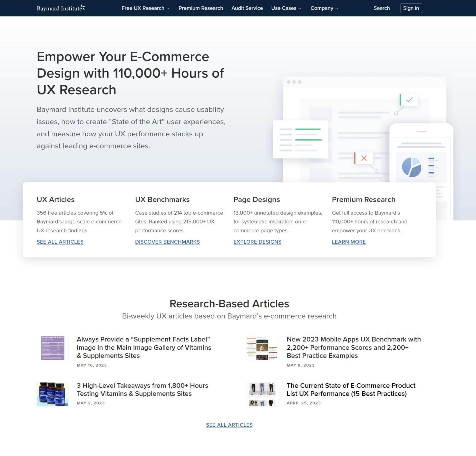Open the DISCOVER BENCHMARKS link
Viewport: 476px width, 456px height.
pyautogui.click(x=167, y=242)
